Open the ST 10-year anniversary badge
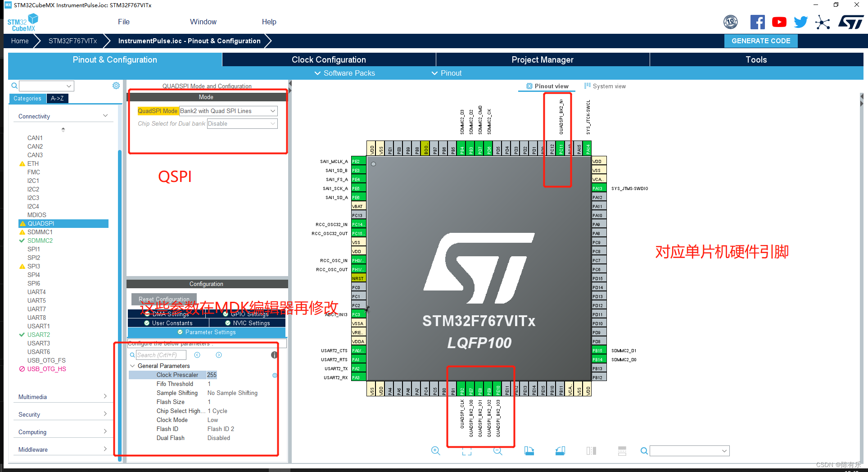This screenshot has height=472, width=868. (731, 22)
